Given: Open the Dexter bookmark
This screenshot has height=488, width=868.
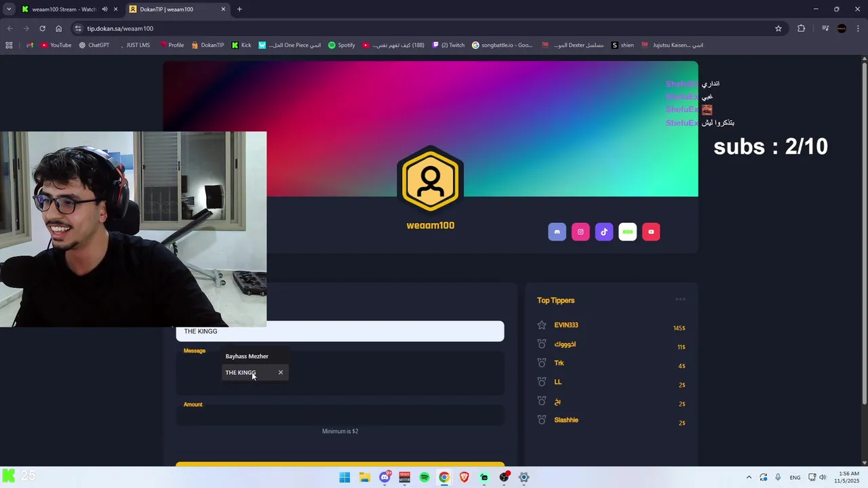Looking at the screenshot, I should [572, 45].
